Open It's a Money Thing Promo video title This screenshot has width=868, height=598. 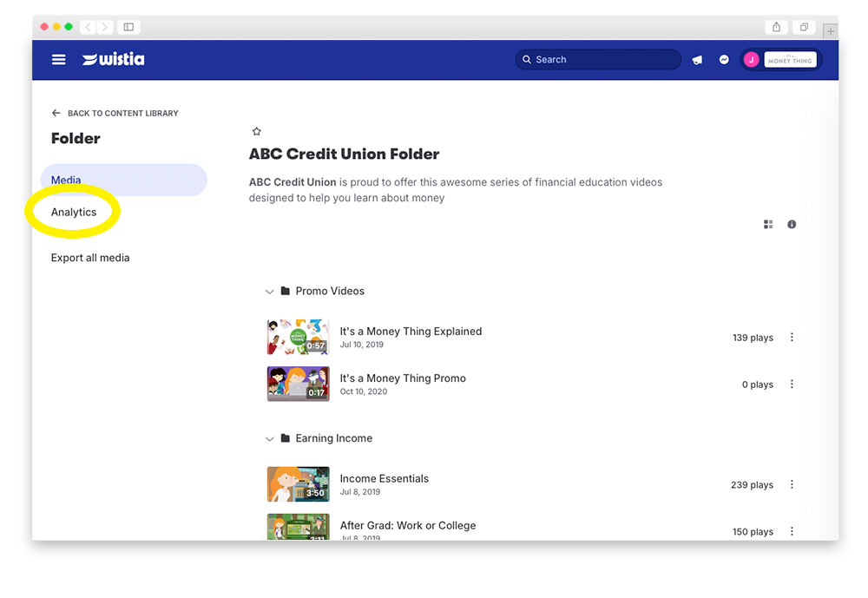click(403, 378)
